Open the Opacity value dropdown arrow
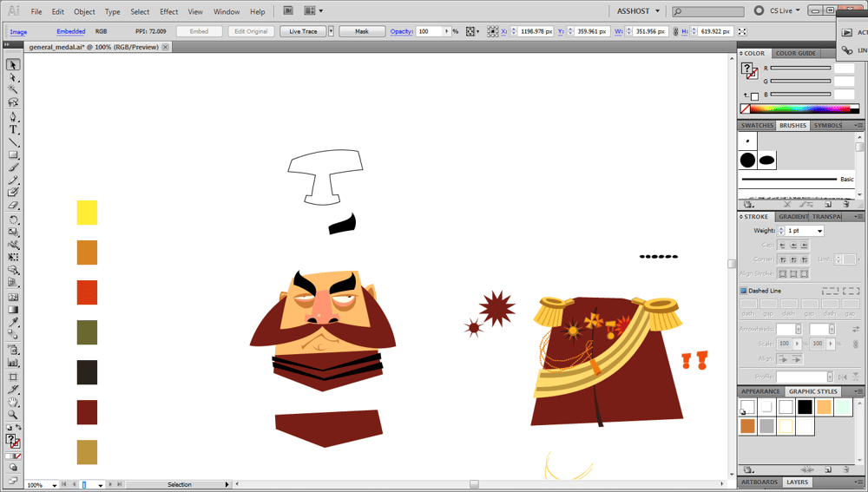This screenshot has width=868, height=492. [447, 31]
